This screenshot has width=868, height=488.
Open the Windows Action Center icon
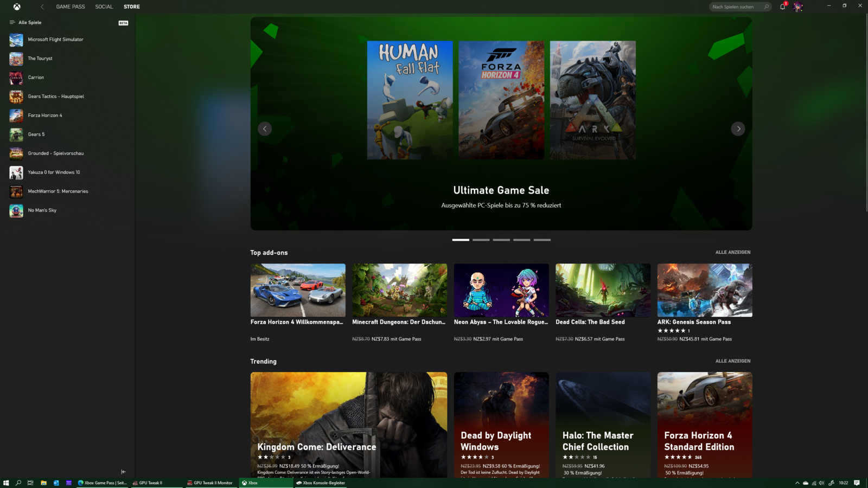pos(857,483)
